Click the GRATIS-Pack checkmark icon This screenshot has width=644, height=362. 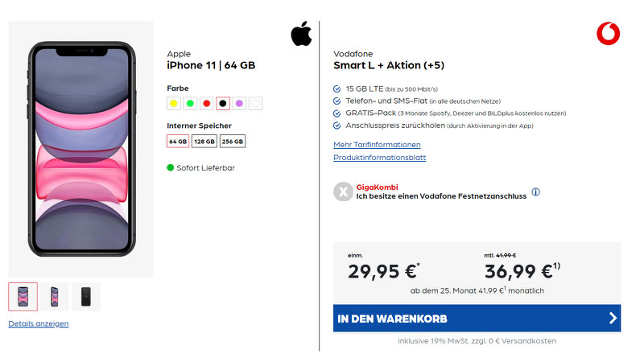[x=336, y=113]
